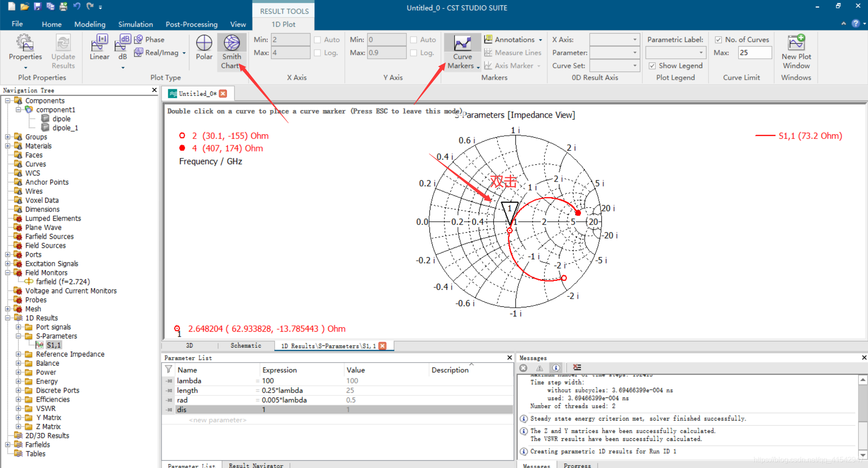Screen dimensions: 868x468
Task: Collapse the S-Parameters folder
Action: (19, 336)
